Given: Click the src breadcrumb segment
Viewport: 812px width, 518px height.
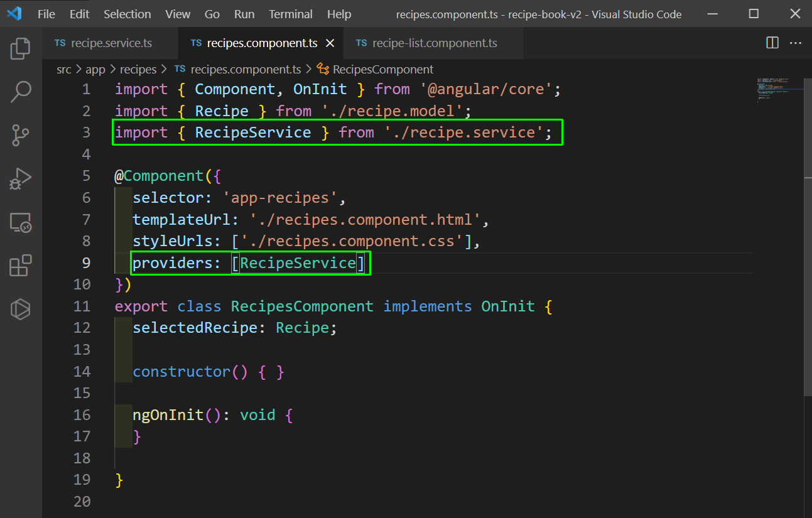Looking at the screenshot, I should [64, 69].
